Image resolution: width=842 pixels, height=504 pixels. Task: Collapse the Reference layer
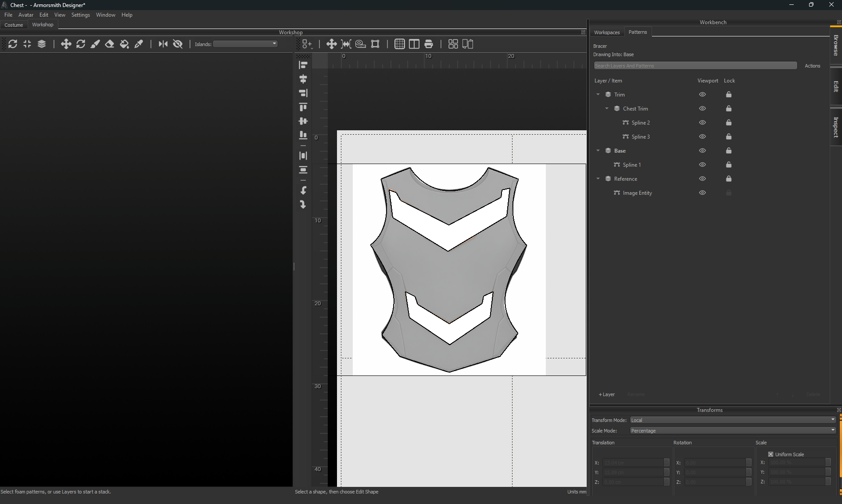(598, 179)
